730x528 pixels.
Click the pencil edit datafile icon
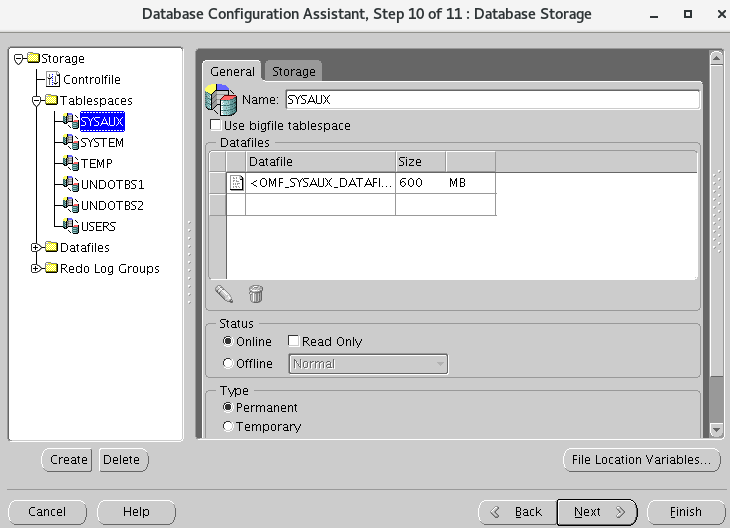[224, 294]
